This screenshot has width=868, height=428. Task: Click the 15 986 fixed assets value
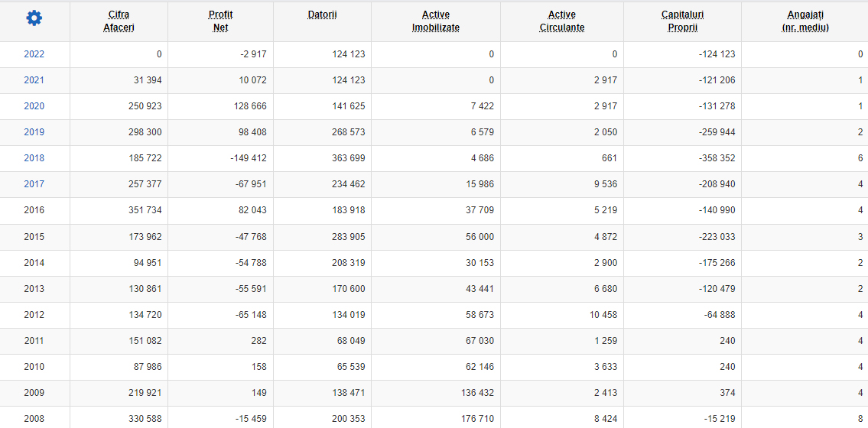[479, 184]
